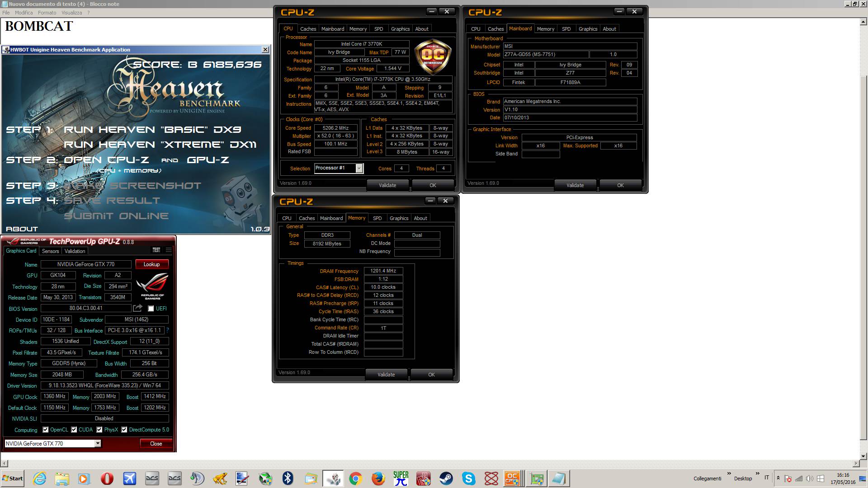Open Skype from the taskbar
This screenshot has height=488, width=868.
coord(469,478)
